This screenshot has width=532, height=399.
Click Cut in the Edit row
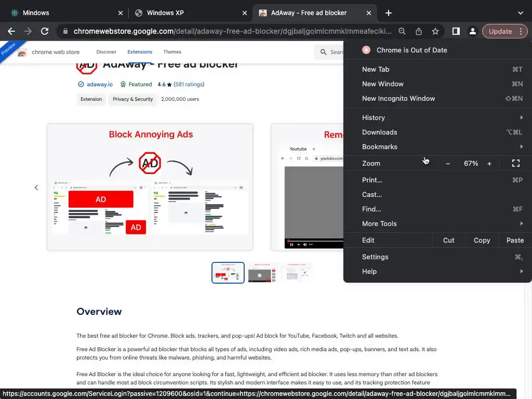(x=448, y=240)
